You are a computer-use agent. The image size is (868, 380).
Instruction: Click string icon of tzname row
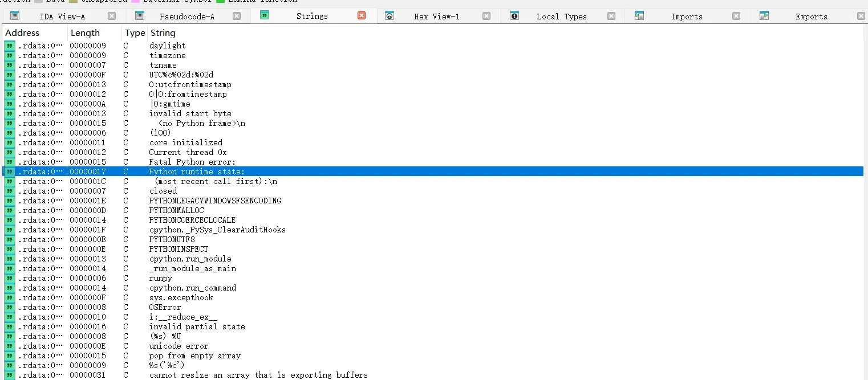click(x=10, y=65)
